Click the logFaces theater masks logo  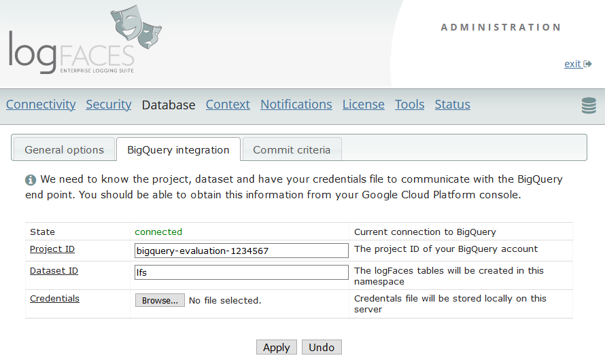(x=136, y=27)
